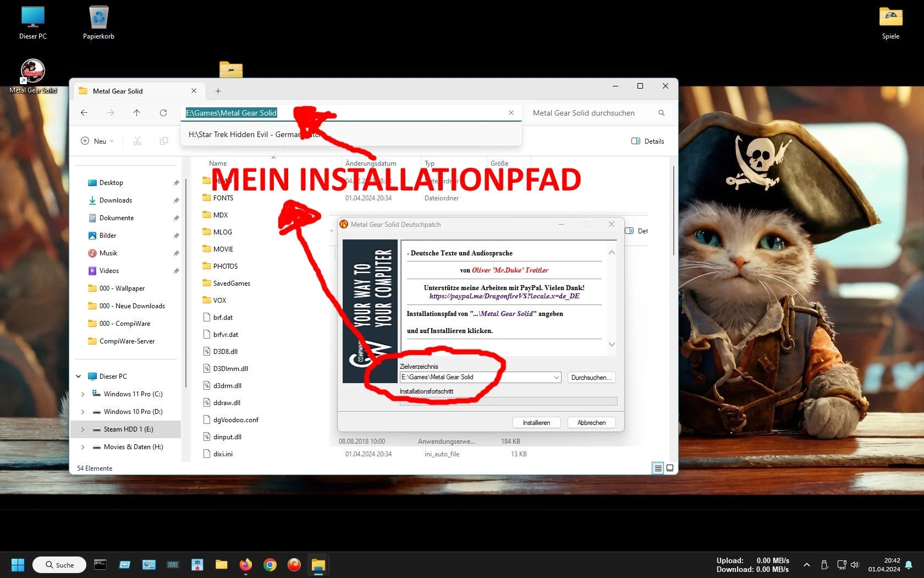This screenshot has width=924, height=578.
Task: Open notifications bell in system tray
Action: pyautogui.click(x=909, y=565)
